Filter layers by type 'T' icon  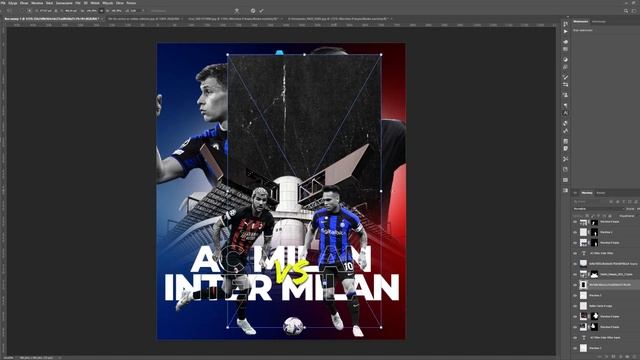624,202
